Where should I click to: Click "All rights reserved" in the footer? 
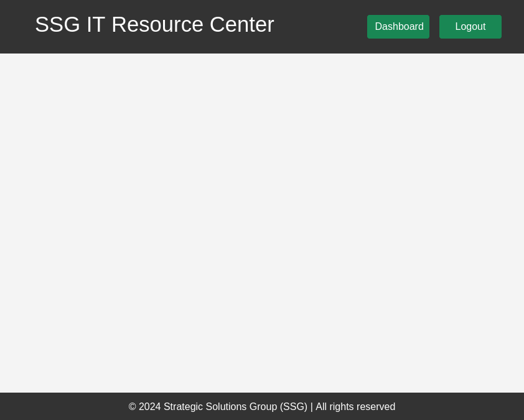(x=355, y=407)
